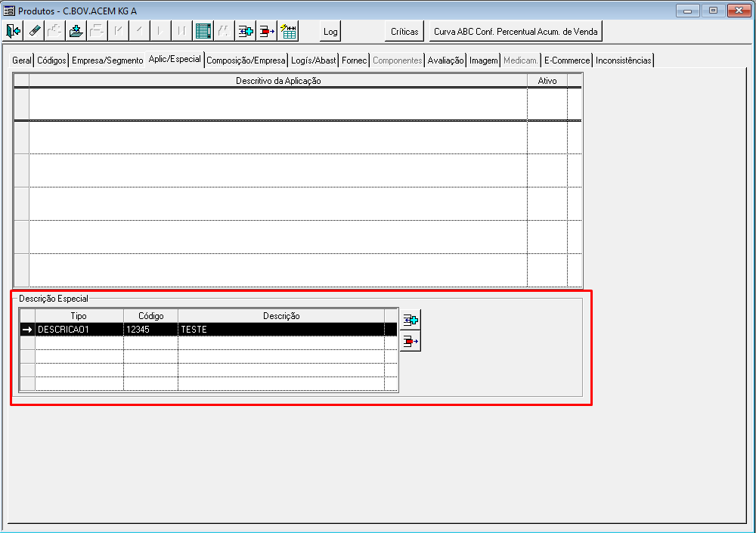This screenshot has height=533, width=756.
Task: Maximize the Produtos window
Action: point(713,10)
